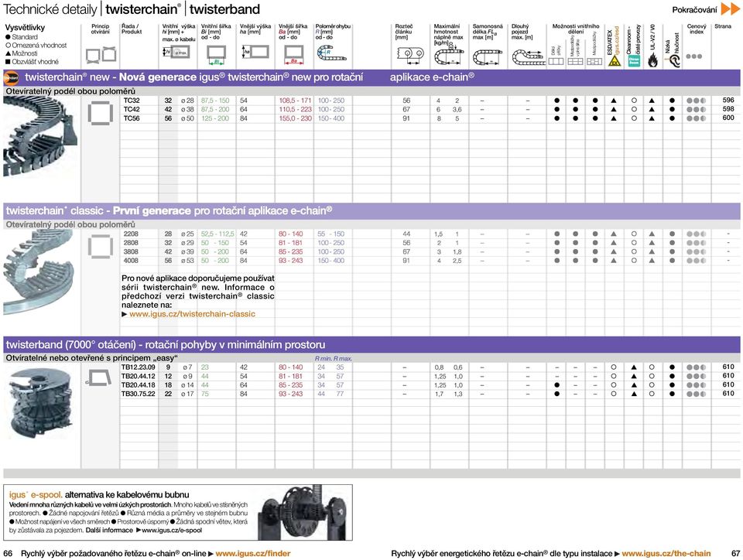Screen dimensions: 743x560
Task: Click the yellow ESD/ATEX warning triangle icon
Action: tap(614, 61)
